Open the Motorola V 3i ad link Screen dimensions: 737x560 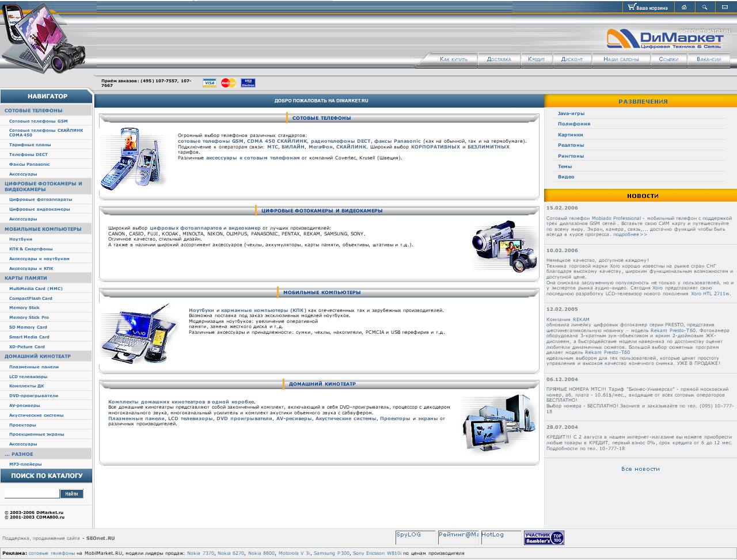pos(294,554)
